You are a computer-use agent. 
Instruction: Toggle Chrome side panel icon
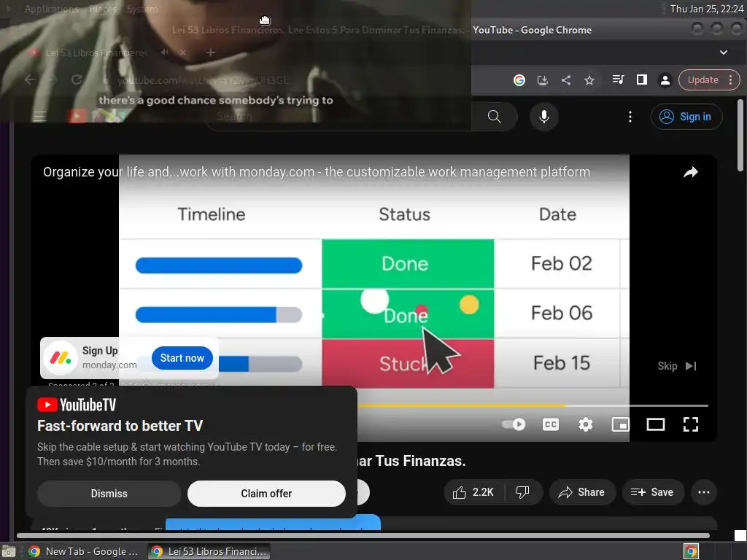642,79
